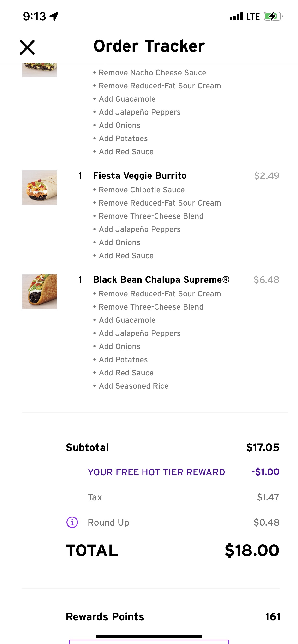Tap the location arrow status icon
Viewport: 298px width, 644px height.
[54, 17]
